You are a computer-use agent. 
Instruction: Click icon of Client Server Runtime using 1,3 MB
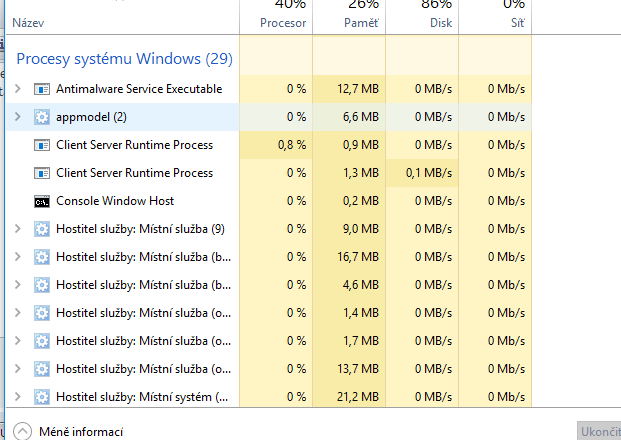pyautogui.click(x=42, y=173)
